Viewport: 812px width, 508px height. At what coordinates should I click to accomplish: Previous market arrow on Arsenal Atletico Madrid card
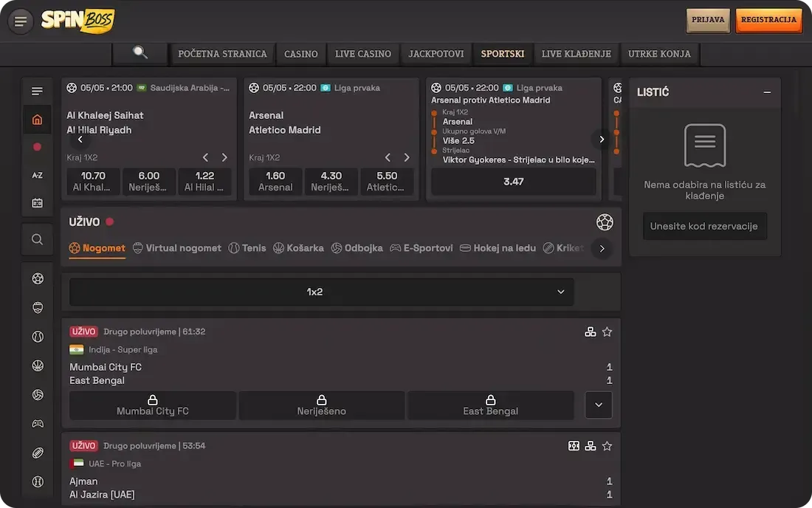click(388, 157)
